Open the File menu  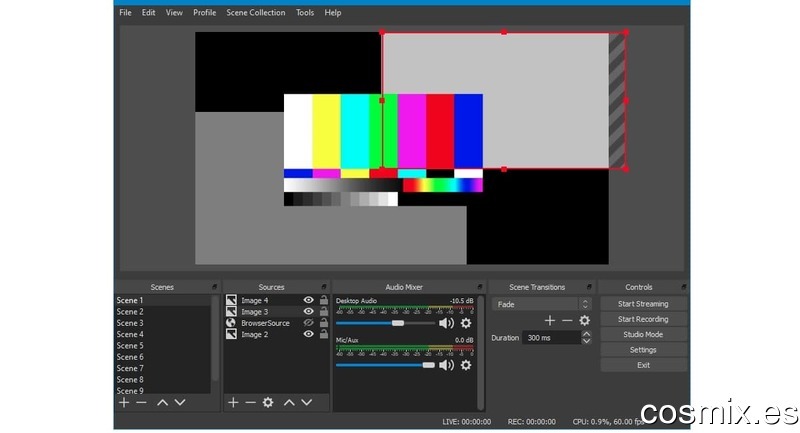tap(125, 13)
